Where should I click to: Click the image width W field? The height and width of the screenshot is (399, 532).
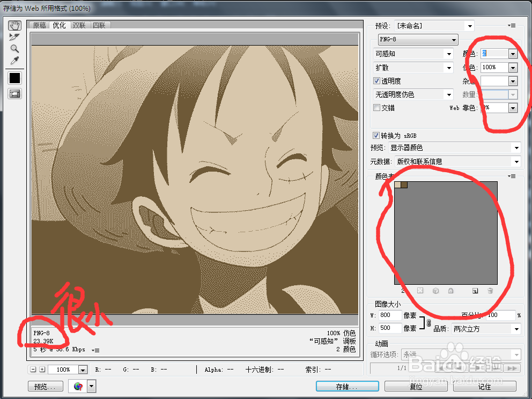click(x=390, y=315)
